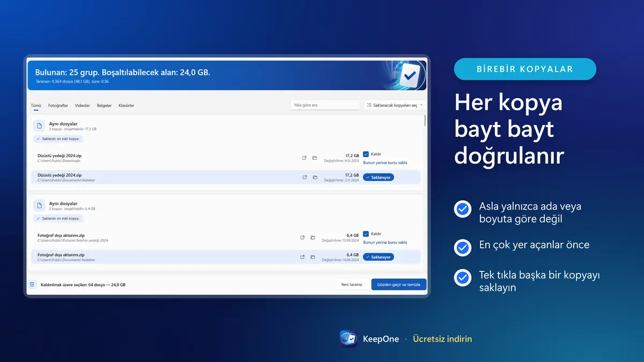Show Telefon yedeği 2024 folder for Fotoğraf dışa aktarımı.zip
This screenshot has height=362, width=644.
click(x=313, y=237)
